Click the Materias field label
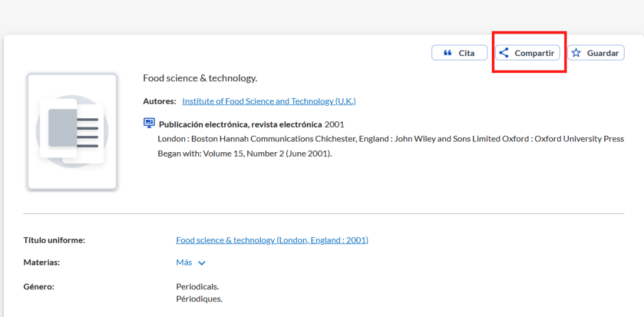Screen dimensions: 644x317 [42, 262]
